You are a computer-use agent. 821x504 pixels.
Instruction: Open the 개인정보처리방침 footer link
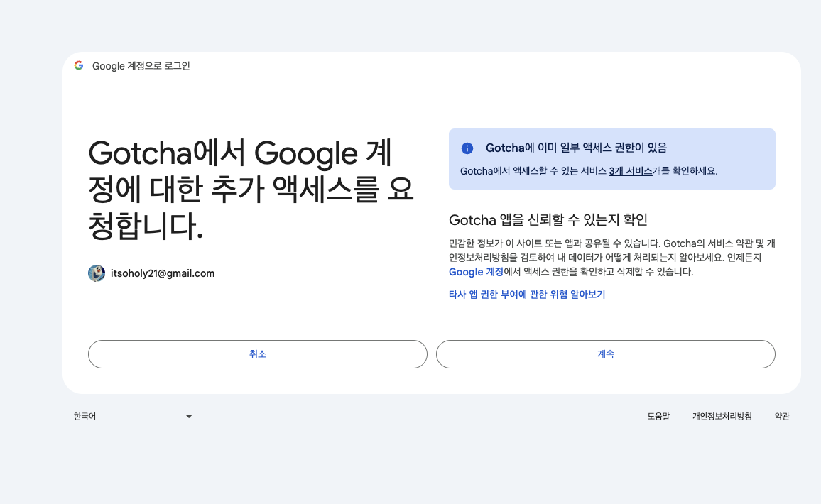pyautogui.click(x=722, y=417)
